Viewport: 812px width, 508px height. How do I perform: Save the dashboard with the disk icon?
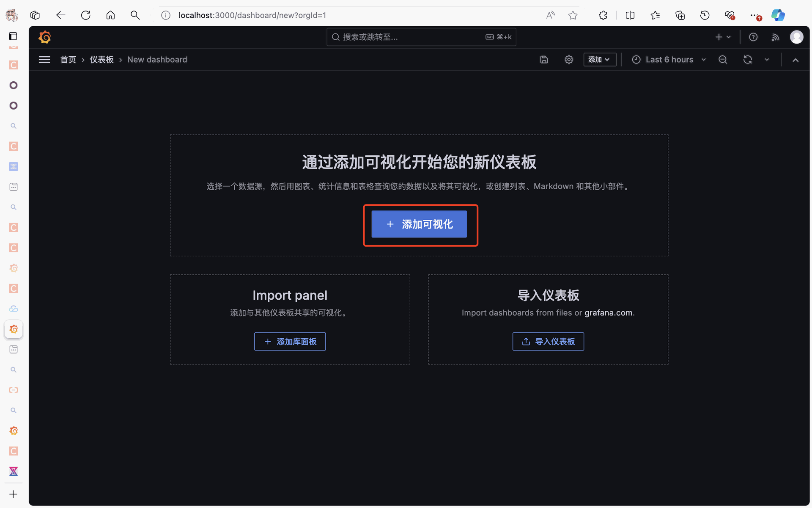click(544, 60)
